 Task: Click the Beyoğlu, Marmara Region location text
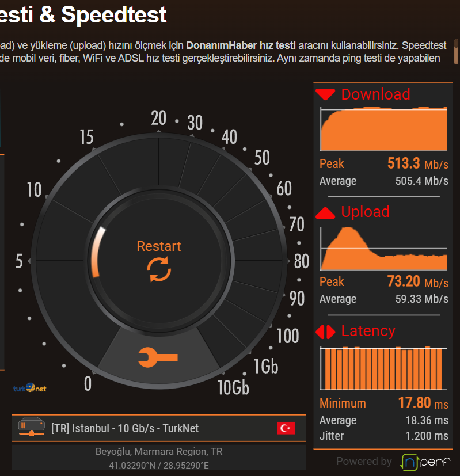coord(158,451)
